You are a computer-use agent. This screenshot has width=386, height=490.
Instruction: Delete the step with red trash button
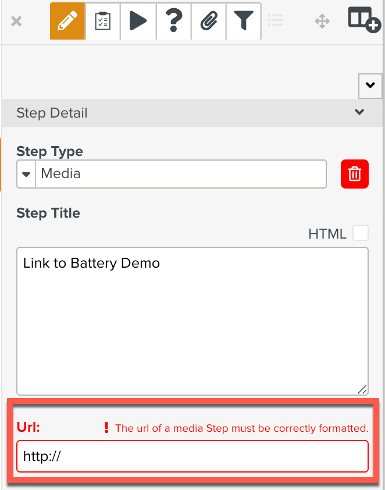[355, 174]
